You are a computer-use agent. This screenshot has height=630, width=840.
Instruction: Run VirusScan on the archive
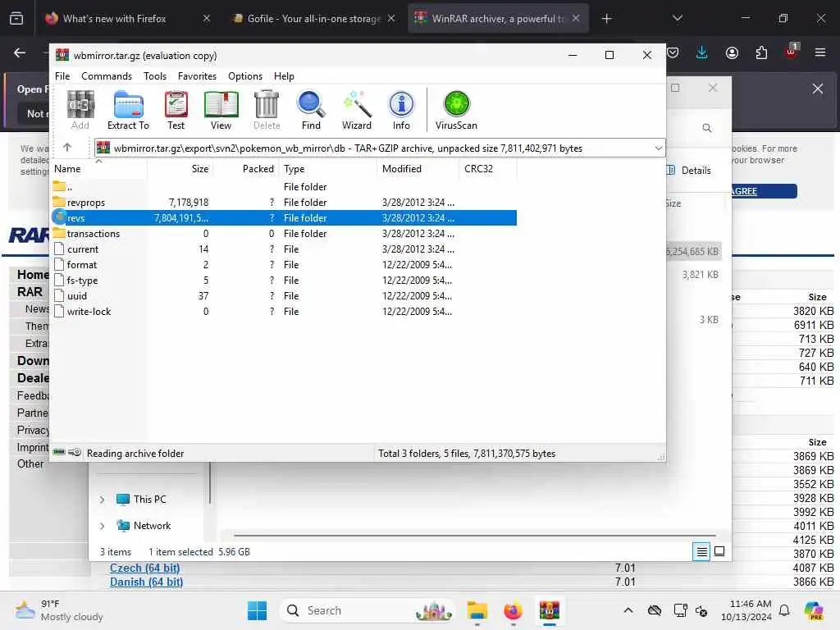click(456, 111)
